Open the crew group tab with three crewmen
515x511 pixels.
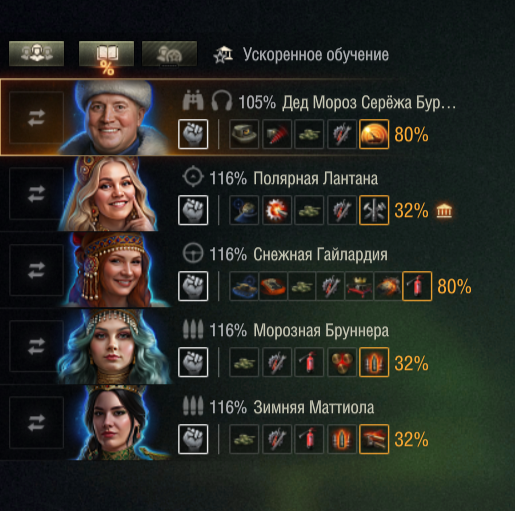pyautogui.click(x=36, y=53)
